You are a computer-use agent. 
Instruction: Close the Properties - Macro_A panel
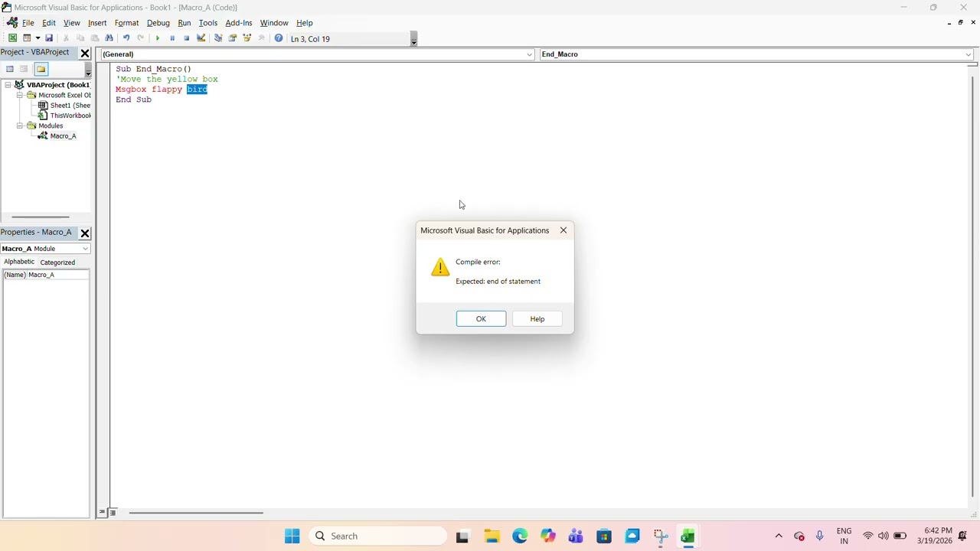pyautogui.click(x=85, y=233)
